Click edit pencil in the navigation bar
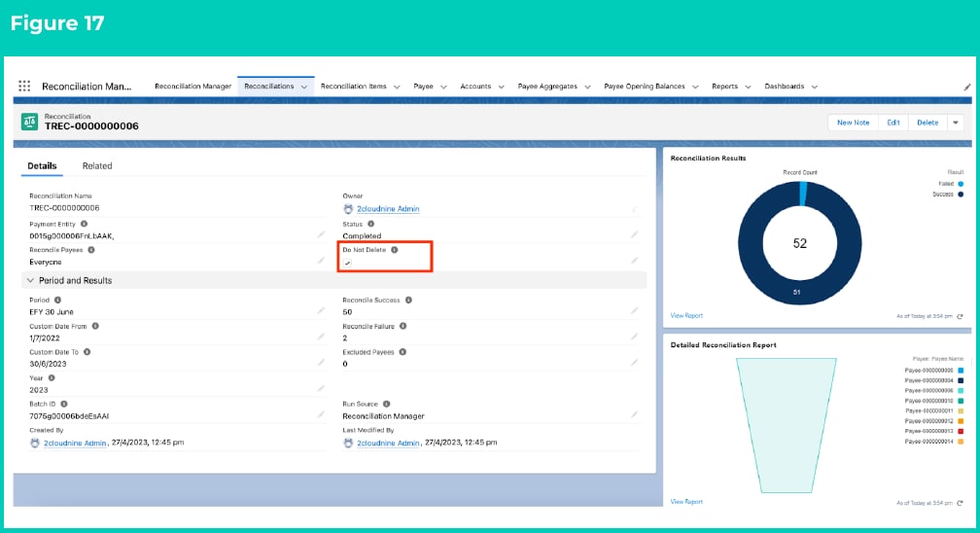This screenshot has width=980, height=533. coord(966,87)
